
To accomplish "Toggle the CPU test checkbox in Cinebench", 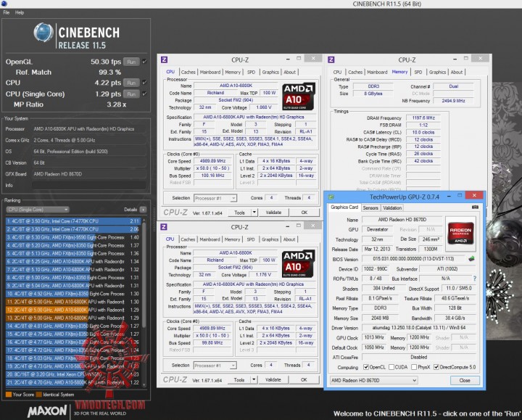I will point(144,82).
